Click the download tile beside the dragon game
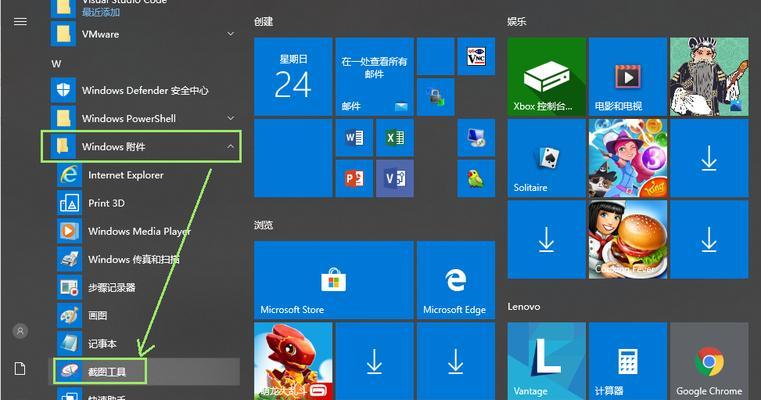The image size is (761, 400). (x=374, y=361)
